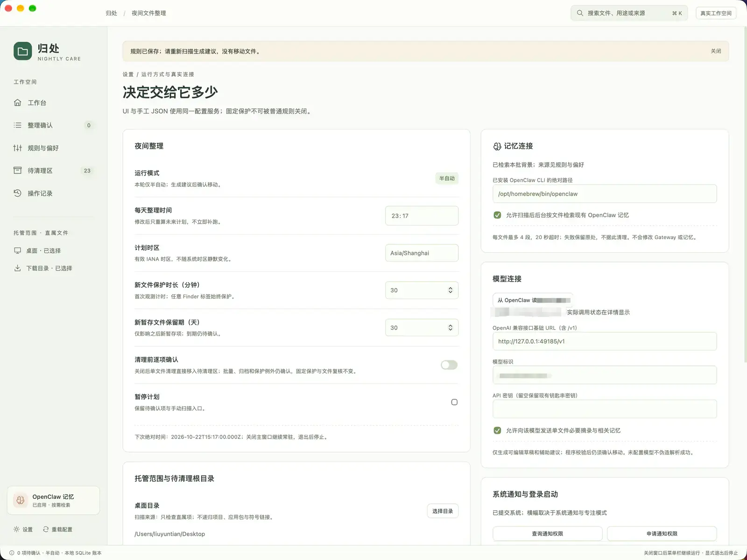Open the 从 OpenClaw 读 dropdown
The width and height of the screenshot is (747, 560).
(x=533, y=300)
